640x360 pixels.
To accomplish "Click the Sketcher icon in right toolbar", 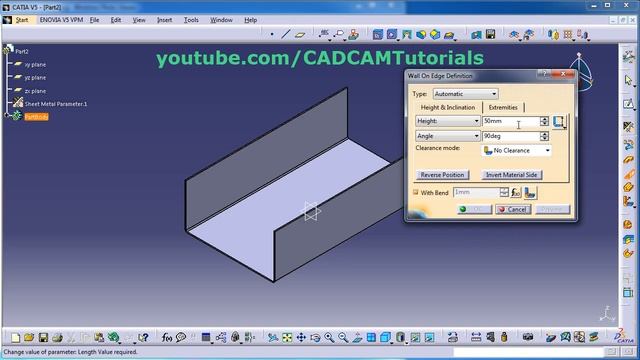I will pos(628,104).
